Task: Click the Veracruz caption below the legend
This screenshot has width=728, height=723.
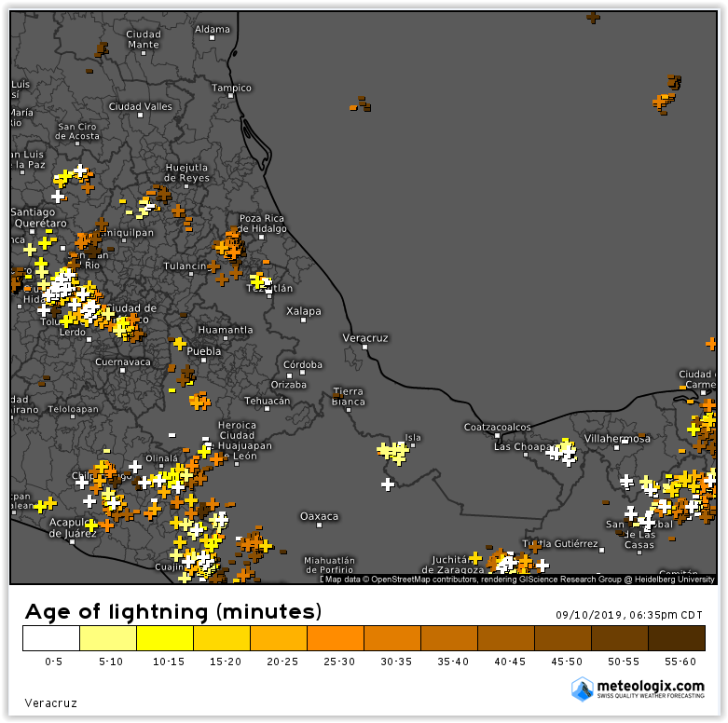Action: point(50,703)
